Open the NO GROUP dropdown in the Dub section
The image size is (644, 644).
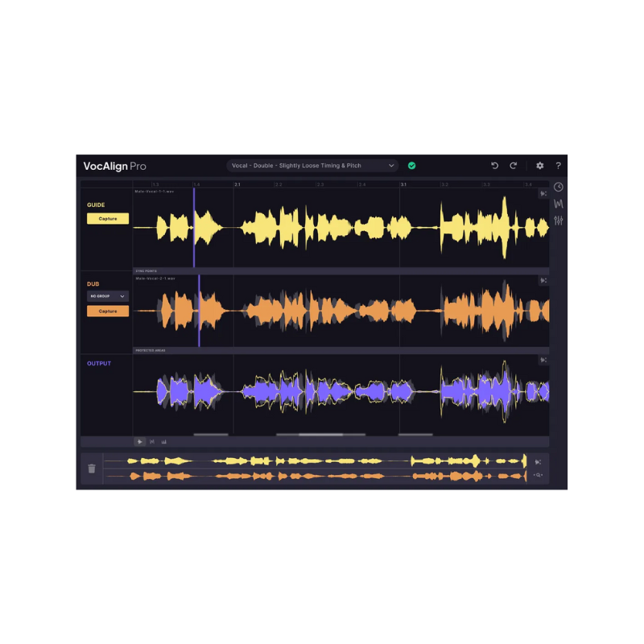pyautogui.click(x=107, y=296)
